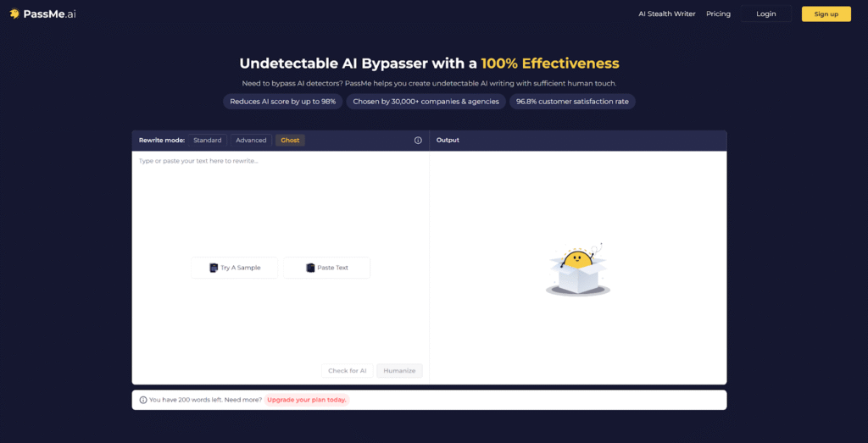Open the Upgrade your plan today link

tap(307, 400)
